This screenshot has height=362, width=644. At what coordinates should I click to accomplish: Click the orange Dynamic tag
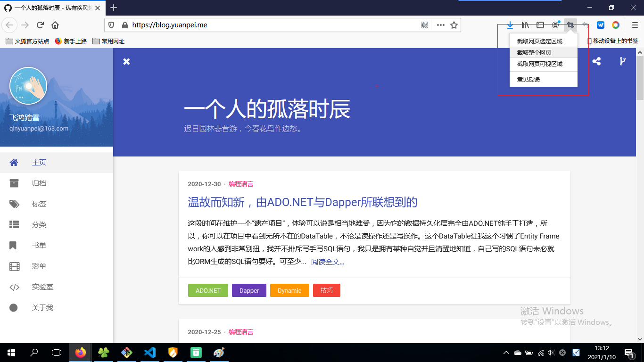(x=289, y=290)
